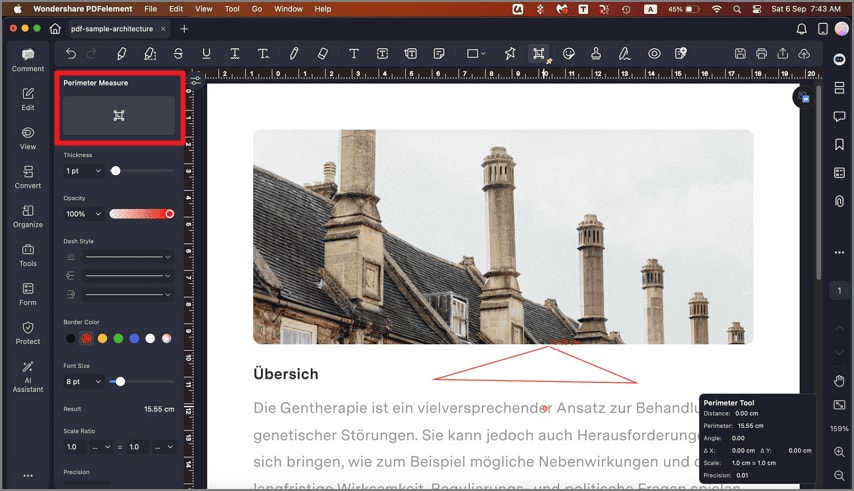Screen dimensions: 854x491
Task: Select the Hand pan tool
Action: (839, 380)
